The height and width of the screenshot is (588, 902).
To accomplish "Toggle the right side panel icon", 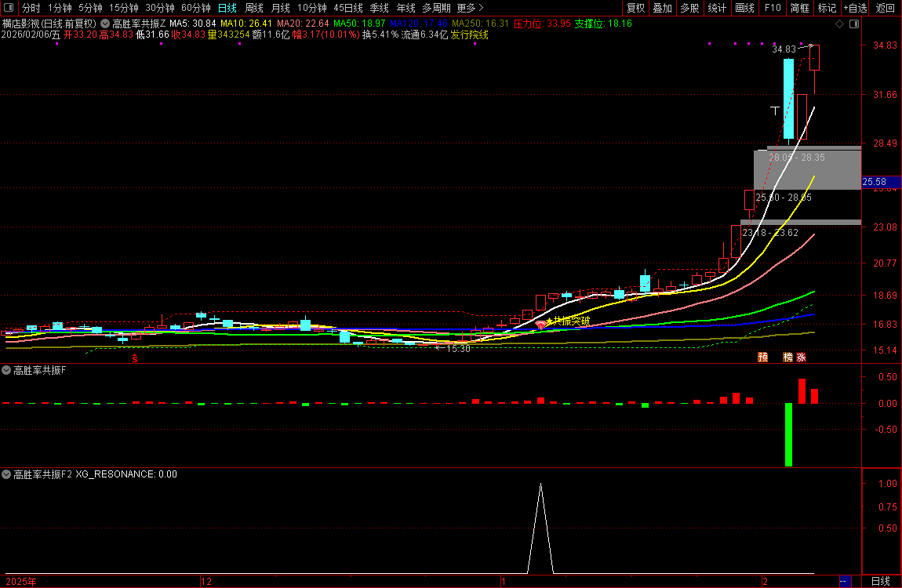I will click(x=853, y=24).
